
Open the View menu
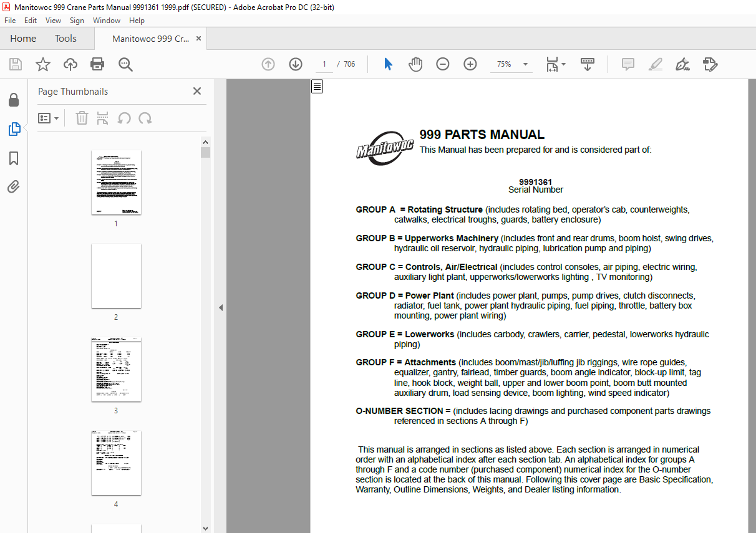point(53,21)
